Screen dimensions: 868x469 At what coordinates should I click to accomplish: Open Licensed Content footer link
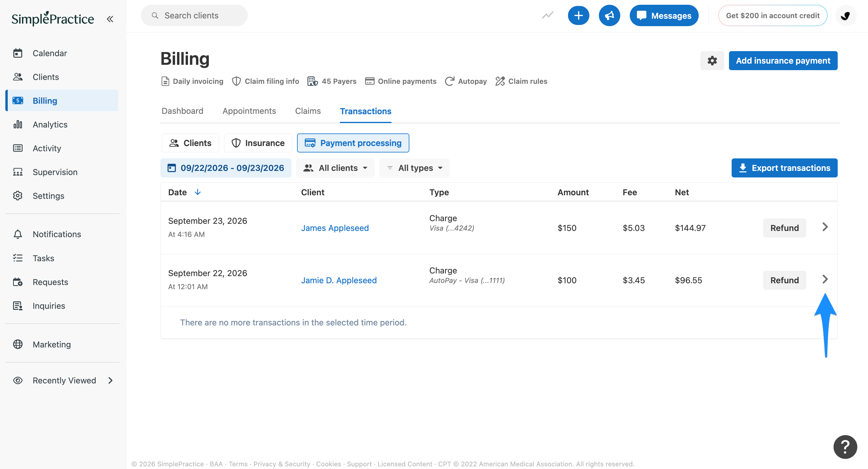(x=405, y=464)
